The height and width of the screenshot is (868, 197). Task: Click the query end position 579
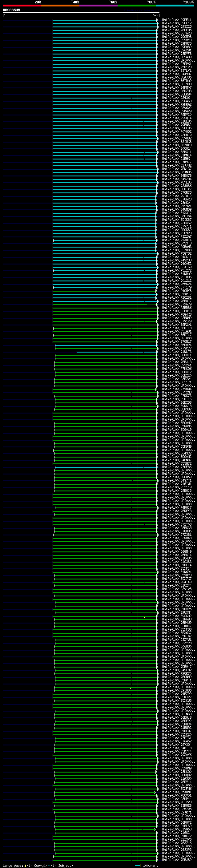tap(155, 15)
